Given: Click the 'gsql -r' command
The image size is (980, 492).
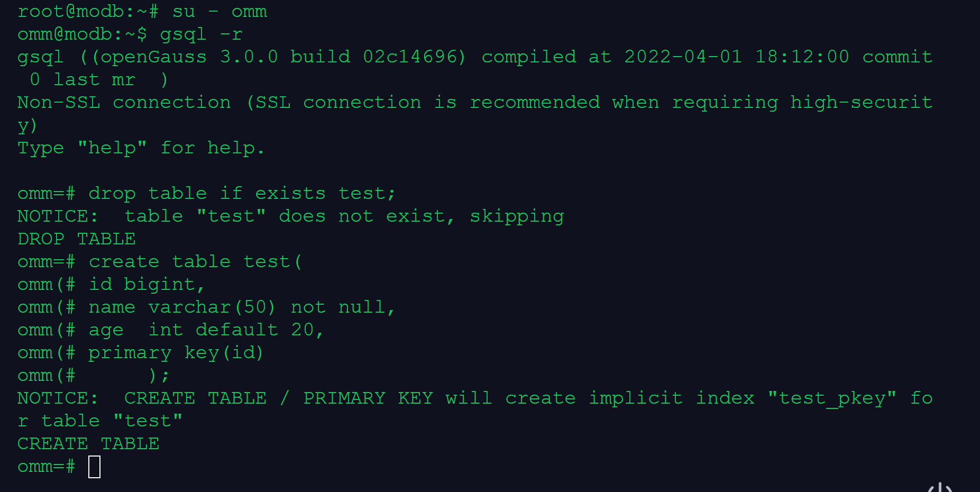Looking at the screenshot, I should (x=201, y=34).
